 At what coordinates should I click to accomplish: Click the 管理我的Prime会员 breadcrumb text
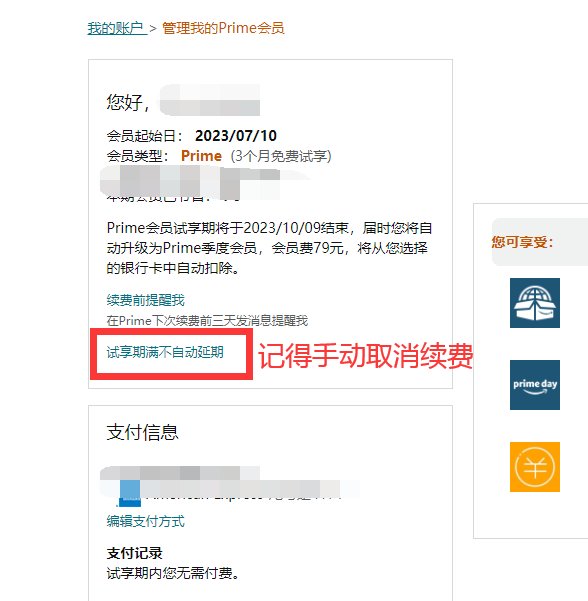click(223, 28)
